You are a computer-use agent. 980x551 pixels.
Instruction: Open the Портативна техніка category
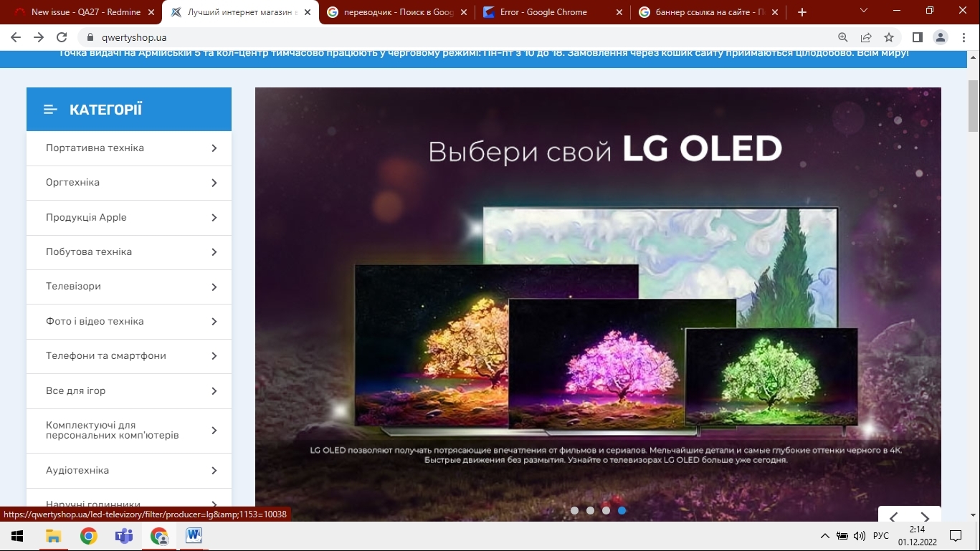coord(95,148)
